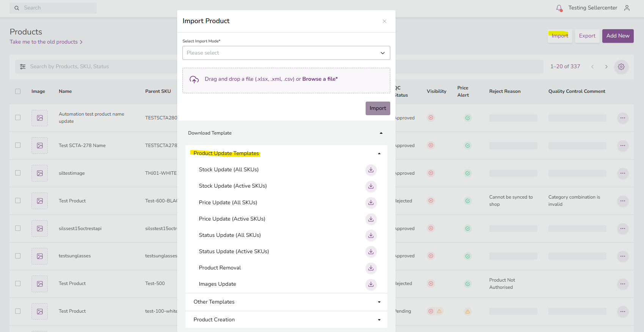
Task: Click the Stock Update (All SKUs) label
Action: coord(229,170)
